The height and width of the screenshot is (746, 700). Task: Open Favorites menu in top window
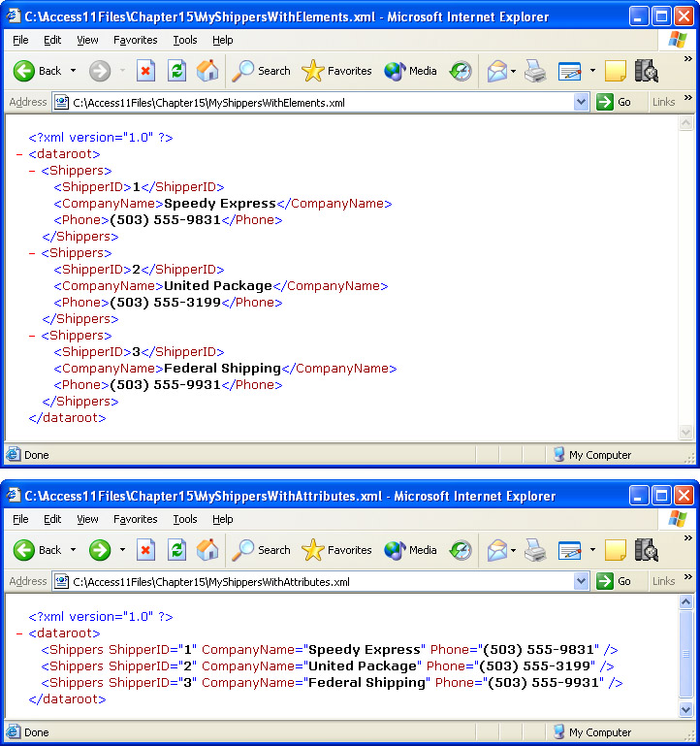(x=135, y=40)
